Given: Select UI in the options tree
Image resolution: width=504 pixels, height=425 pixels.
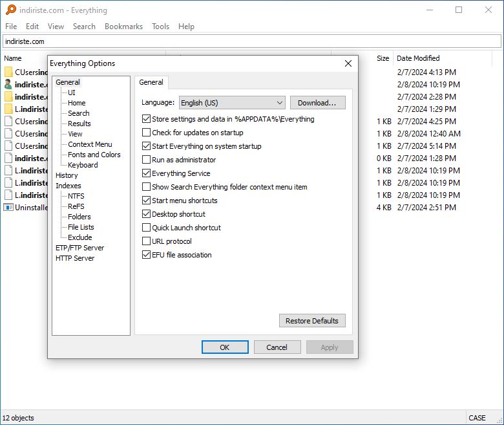Looking at the screenshot, I should [x=71, y=93].
